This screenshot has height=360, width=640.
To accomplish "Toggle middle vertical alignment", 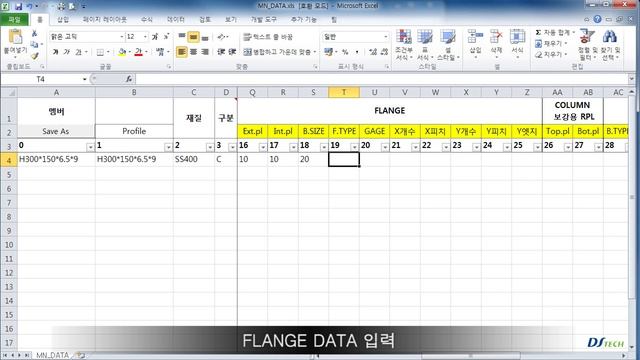I will [193, 37].
